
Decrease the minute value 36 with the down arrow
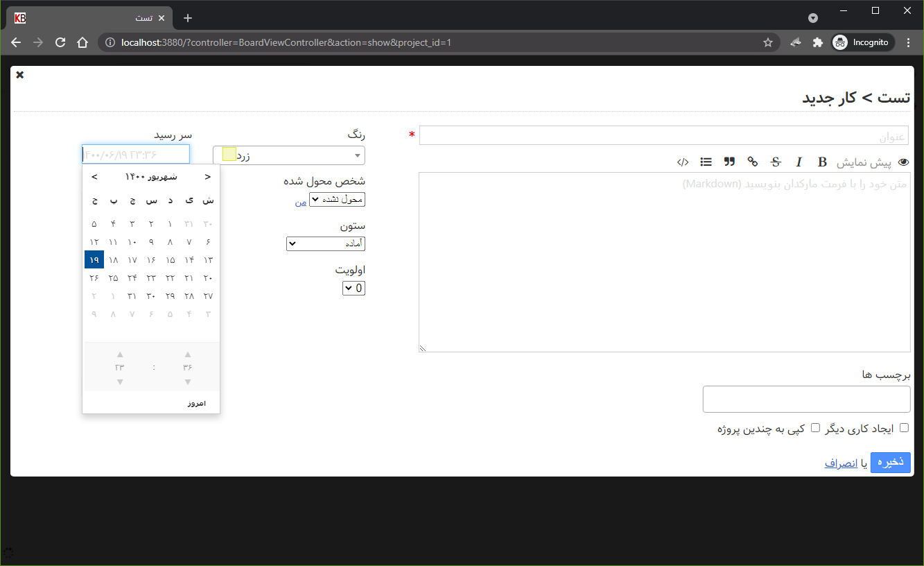click(188, 381)
